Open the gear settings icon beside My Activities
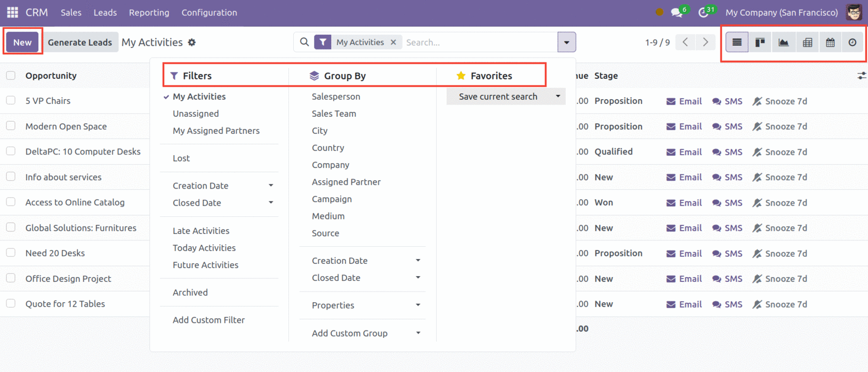 click(x=192, y=42)
